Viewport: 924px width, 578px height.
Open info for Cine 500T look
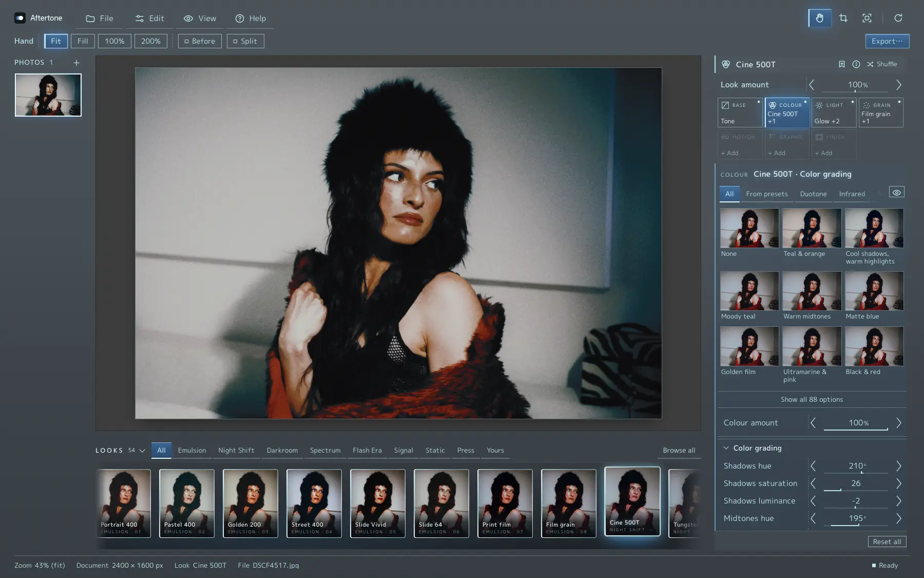click(856, 64)
